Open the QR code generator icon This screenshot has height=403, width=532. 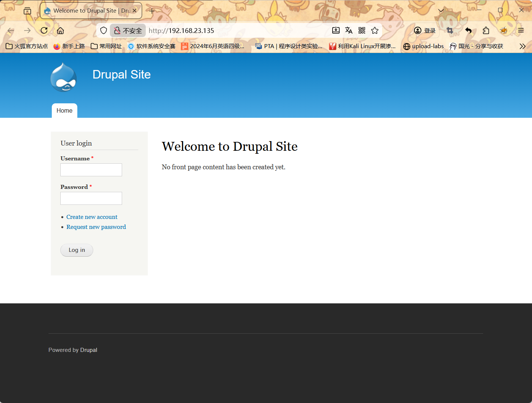[x=362, y=30]
